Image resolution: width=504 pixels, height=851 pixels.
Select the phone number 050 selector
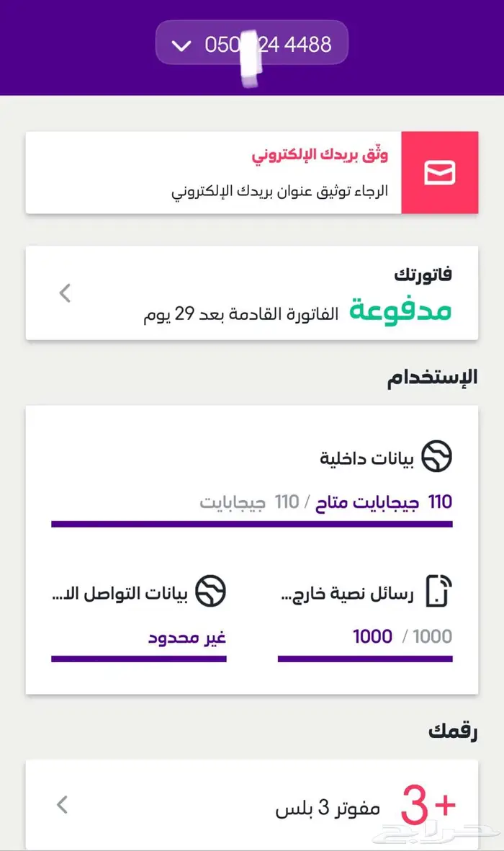click(268, 45)
